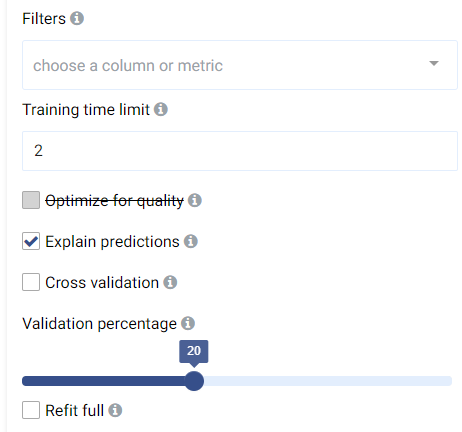Click the Training time limit info icon

click(161, 109)
